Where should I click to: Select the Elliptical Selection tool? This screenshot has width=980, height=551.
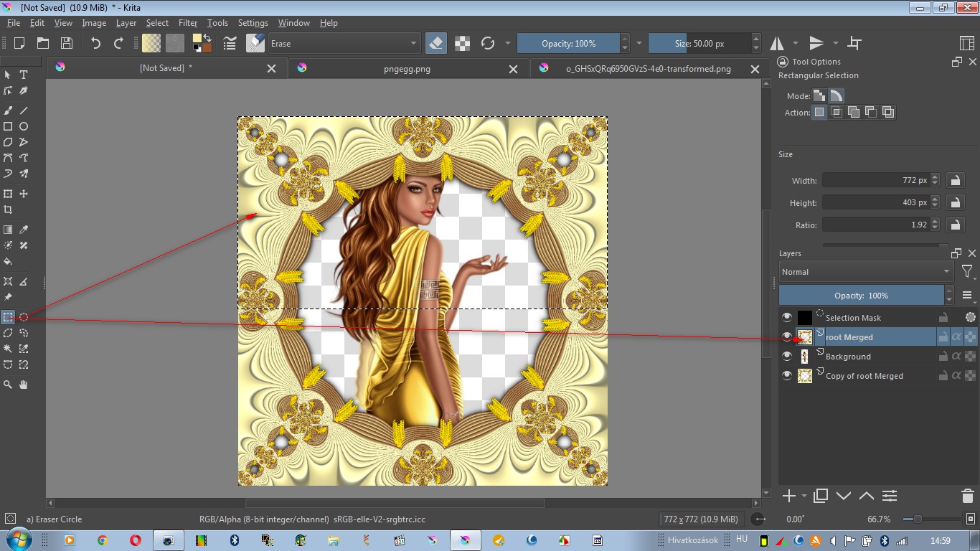point(24,317)
